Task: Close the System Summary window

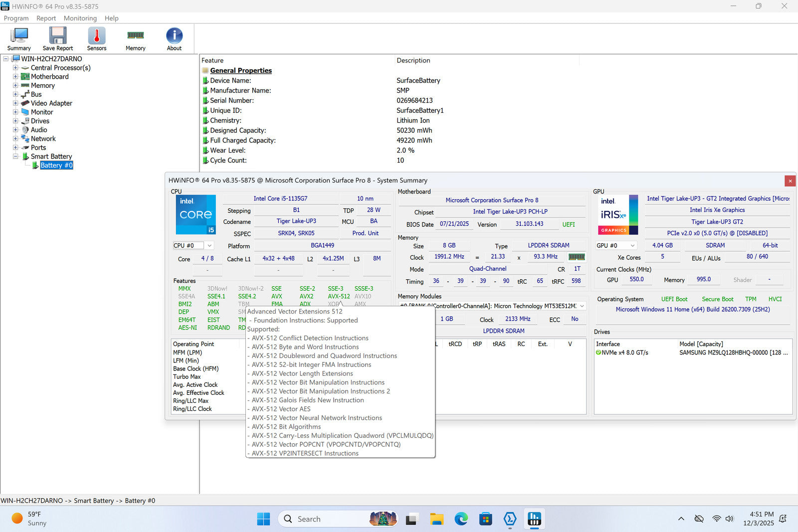Action: 790,180
